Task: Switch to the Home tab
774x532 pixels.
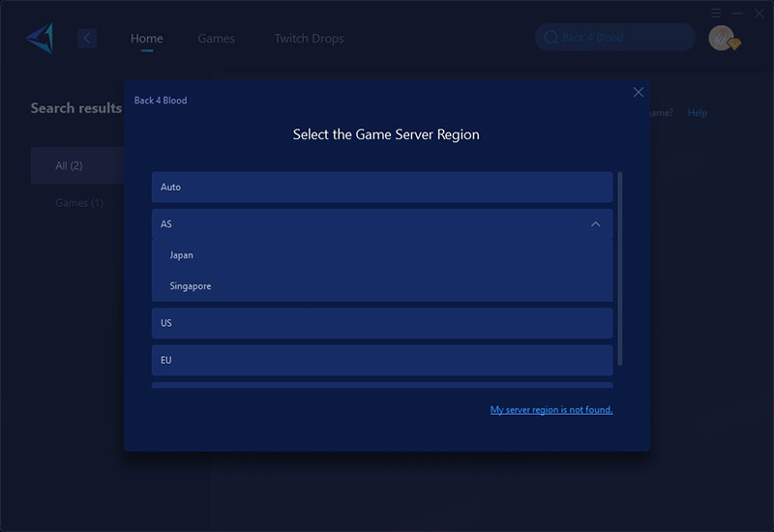Action: 147,39
